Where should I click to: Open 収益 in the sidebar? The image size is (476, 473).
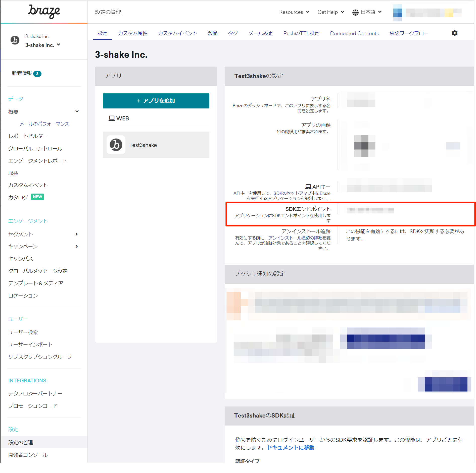click(x=13, y=173)
